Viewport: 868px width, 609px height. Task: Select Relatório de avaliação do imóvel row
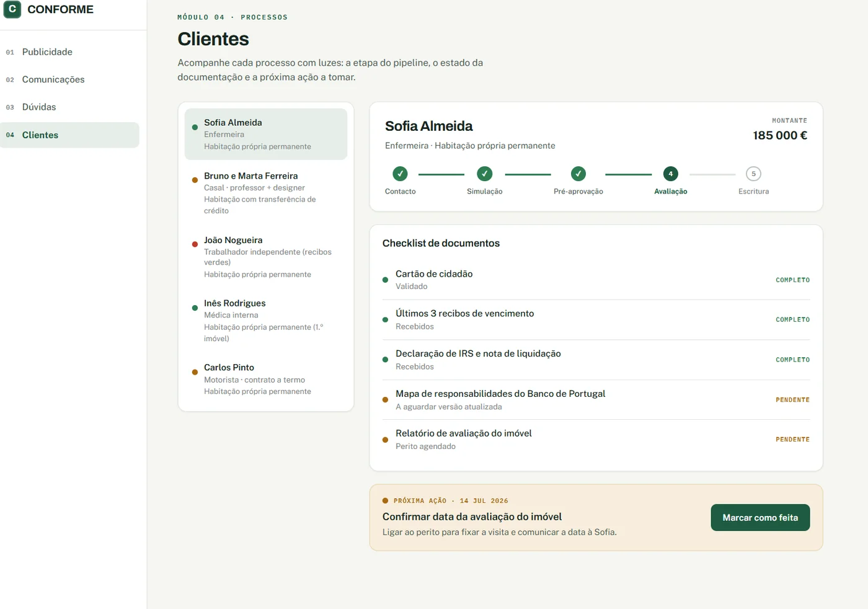click(x=596, y=440)
